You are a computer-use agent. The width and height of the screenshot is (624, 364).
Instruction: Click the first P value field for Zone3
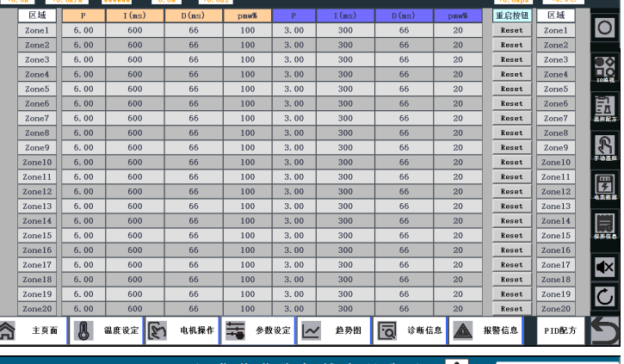click(83, 59)
